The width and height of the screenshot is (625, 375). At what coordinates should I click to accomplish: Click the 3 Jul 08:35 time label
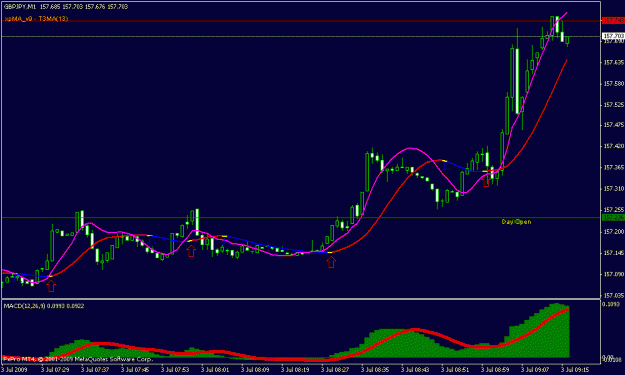click(375, 370)
